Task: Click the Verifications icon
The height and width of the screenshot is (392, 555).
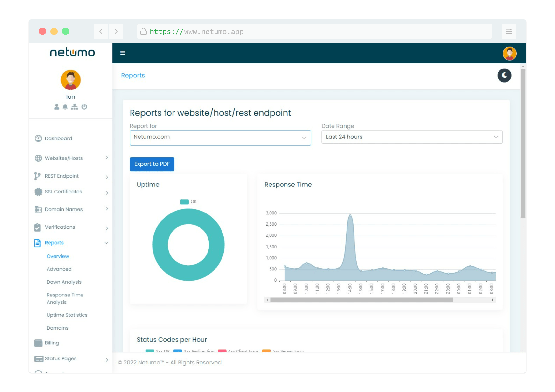Action: (x=38, y=227)
